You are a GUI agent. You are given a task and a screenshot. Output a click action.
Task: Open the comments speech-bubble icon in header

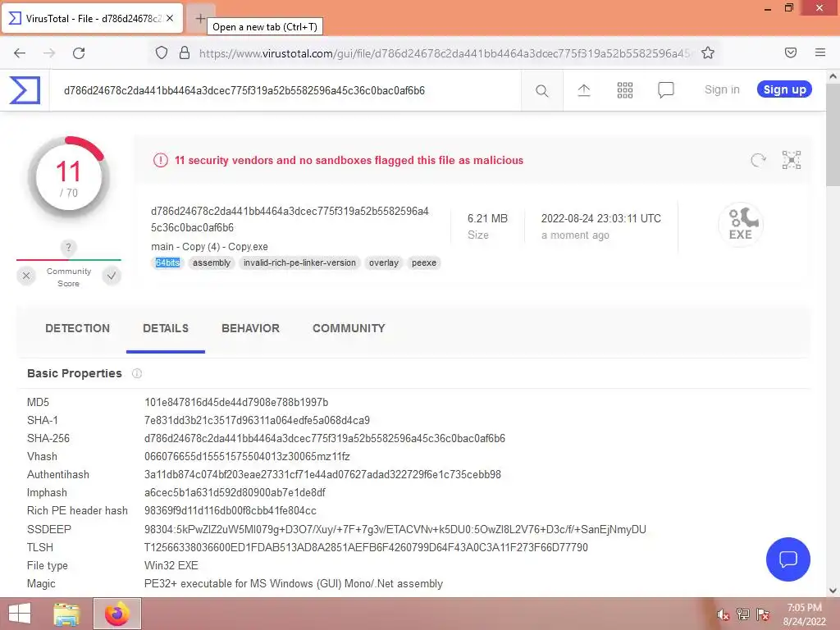(666, 90)
